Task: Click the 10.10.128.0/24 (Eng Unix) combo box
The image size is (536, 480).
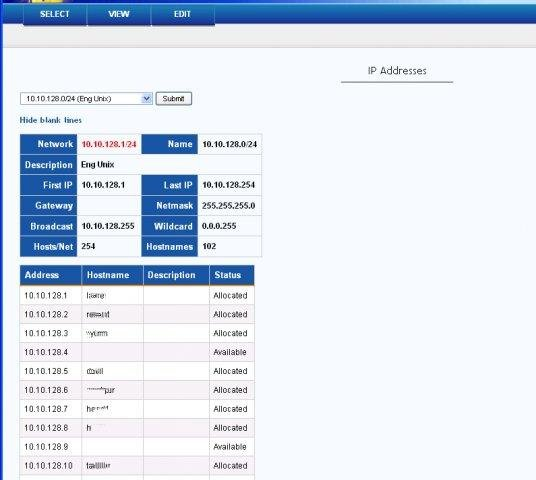Action: click(x=86, y=98)
